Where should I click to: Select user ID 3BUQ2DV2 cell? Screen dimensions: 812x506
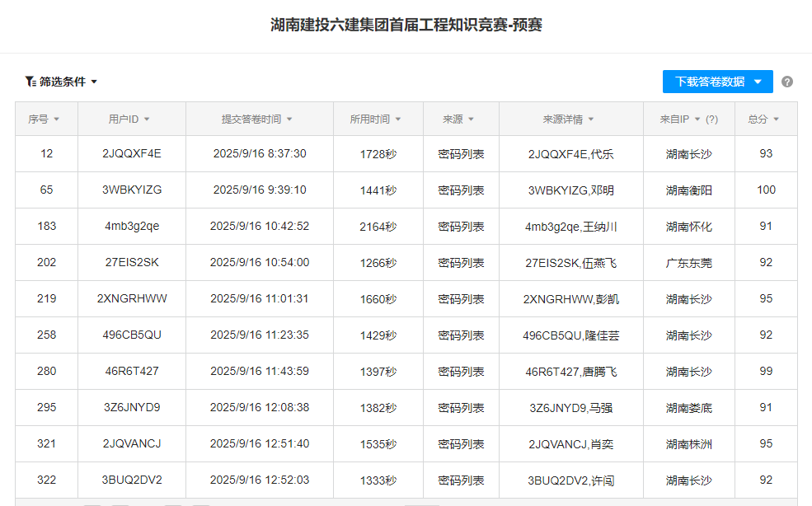132,480
